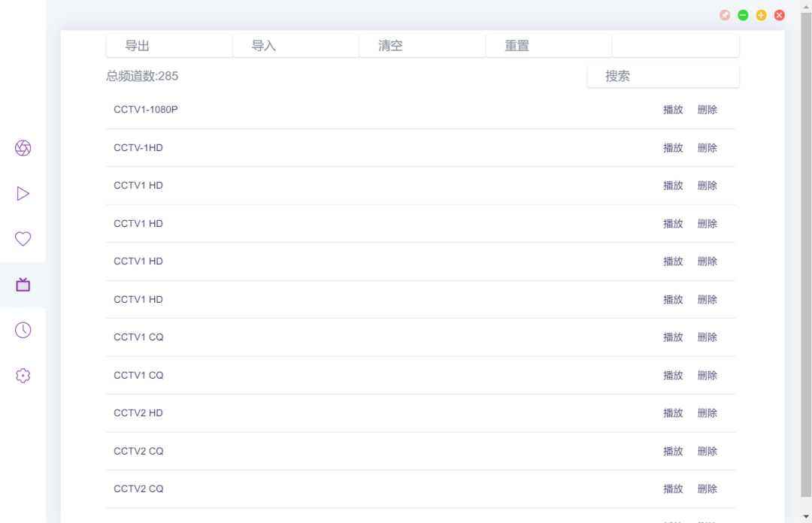
Task: Play the CCTV2 HD channel
Action: [673, 413]
